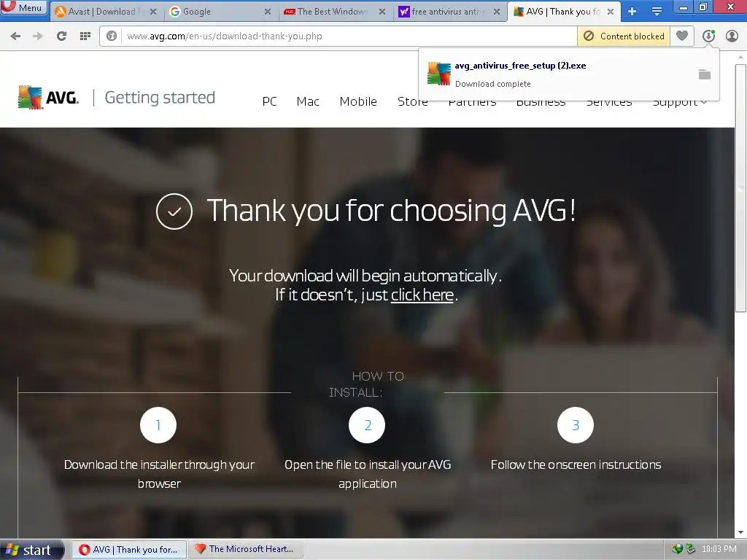The height and width of the screenshot is (560, 747).
Task: Click the second system tray icon
Action: 690,550
